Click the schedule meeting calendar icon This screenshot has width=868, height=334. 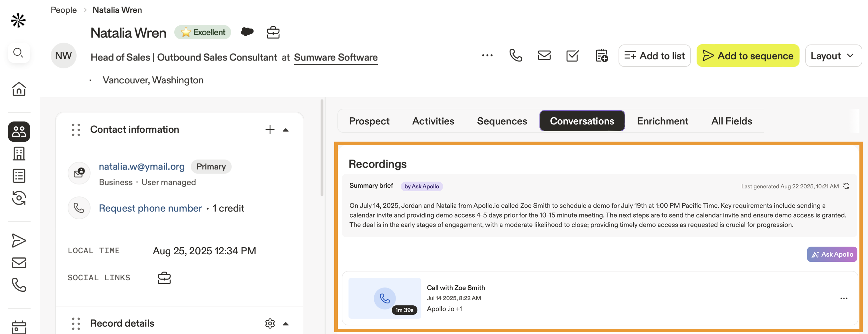click(x=601, y=56)
